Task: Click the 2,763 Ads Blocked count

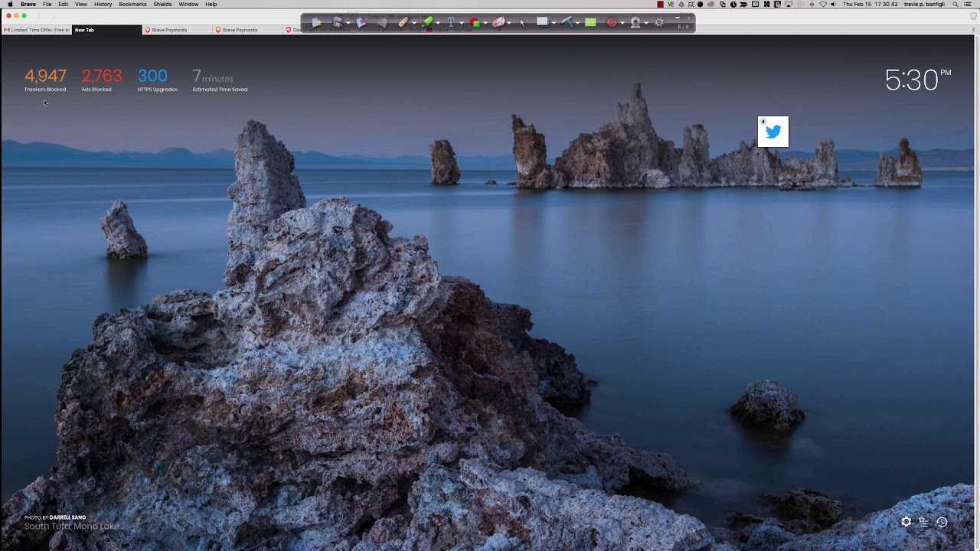Action: [102, 76]
